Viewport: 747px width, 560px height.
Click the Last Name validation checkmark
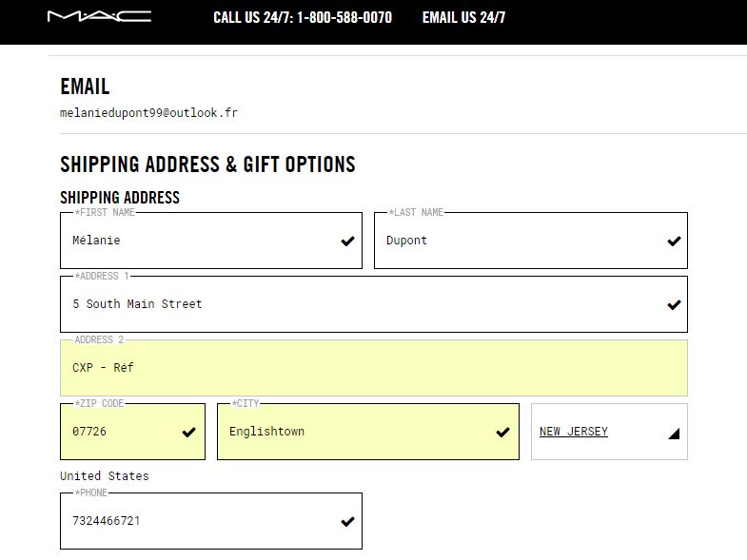[674, 241]
